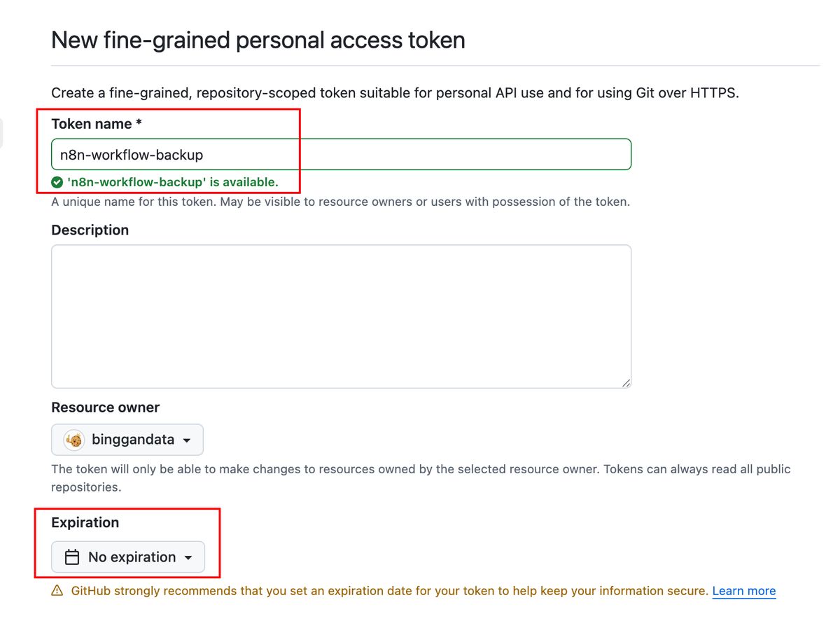
Task: Click the 'n8n-workflow-backup is available' message
Action: pyautogui.click(x=172, y=183)
